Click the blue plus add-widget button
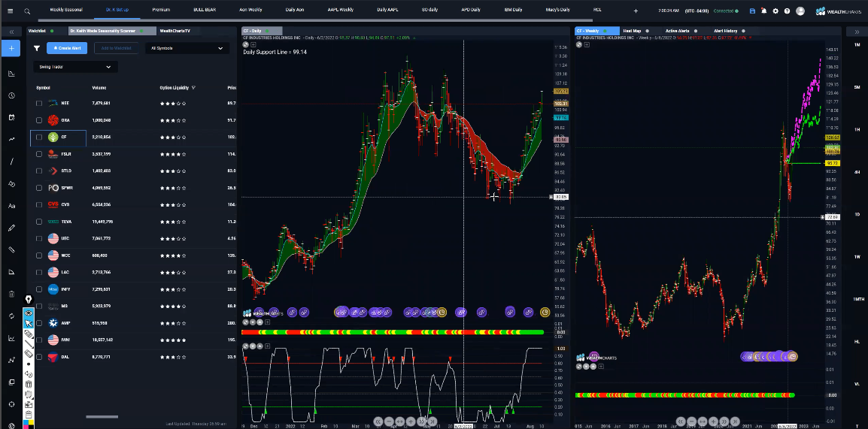The width and height of the screenshot is (868, 429). [x=11, y=48]
